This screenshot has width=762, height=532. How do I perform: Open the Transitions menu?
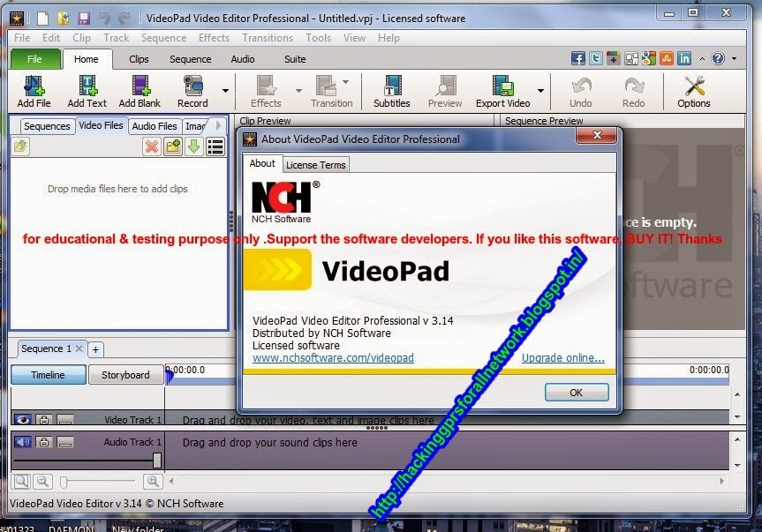click(268, 38)
